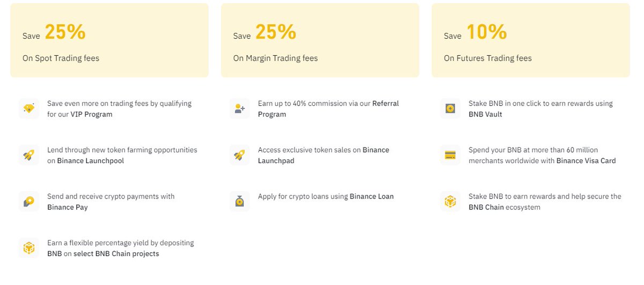
Task: Go to the BNB Vault link
Action: (486, 114)
